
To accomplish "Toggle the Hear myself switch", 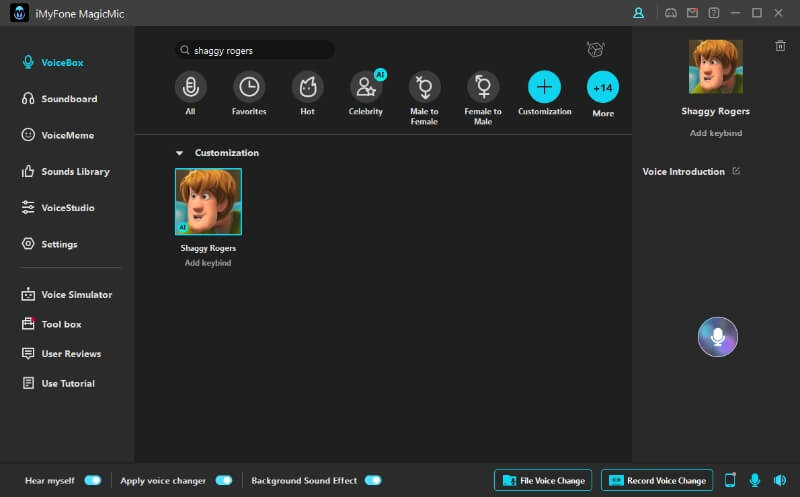I will [x=93, y=480].
